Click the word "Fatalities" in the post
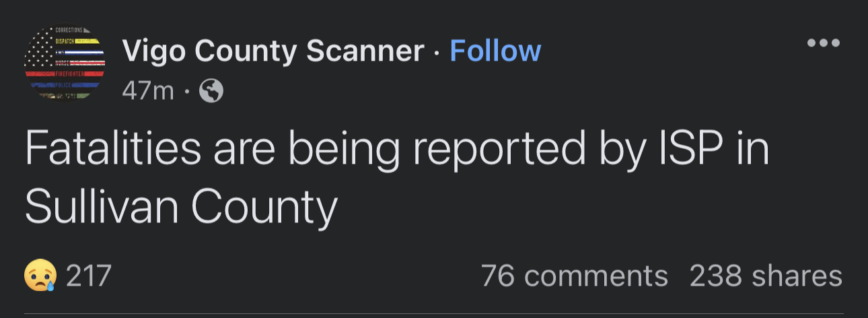Screen dimensions: 868x318 click(112, 150)
